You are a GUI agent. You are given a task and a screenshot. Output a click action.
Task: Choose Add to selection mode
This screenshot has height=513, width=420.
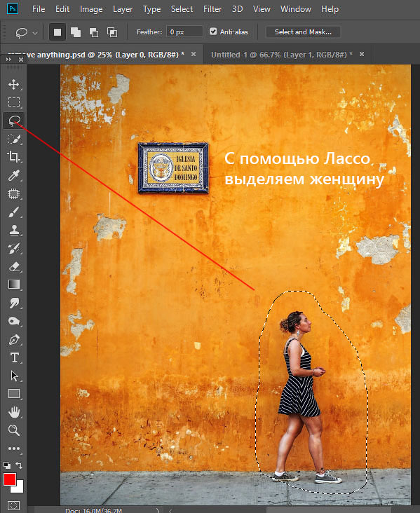point(76,32)
